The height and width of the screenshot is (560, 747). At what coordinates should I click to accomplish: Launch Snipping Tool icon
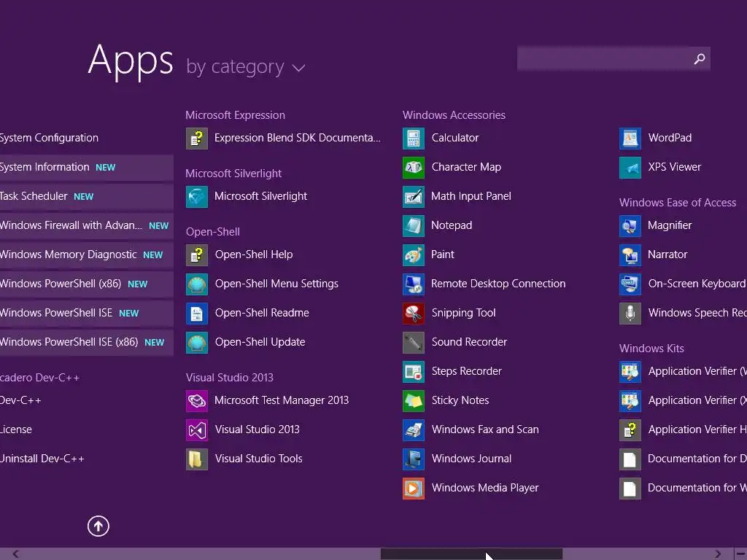click(413, 314)
